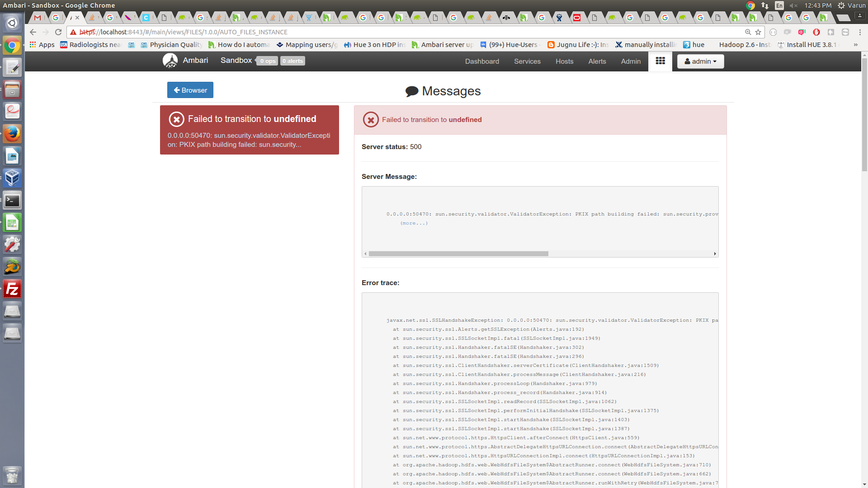Reload the page with the refresh icon
The image size is (868, 488).
point(58,32)
